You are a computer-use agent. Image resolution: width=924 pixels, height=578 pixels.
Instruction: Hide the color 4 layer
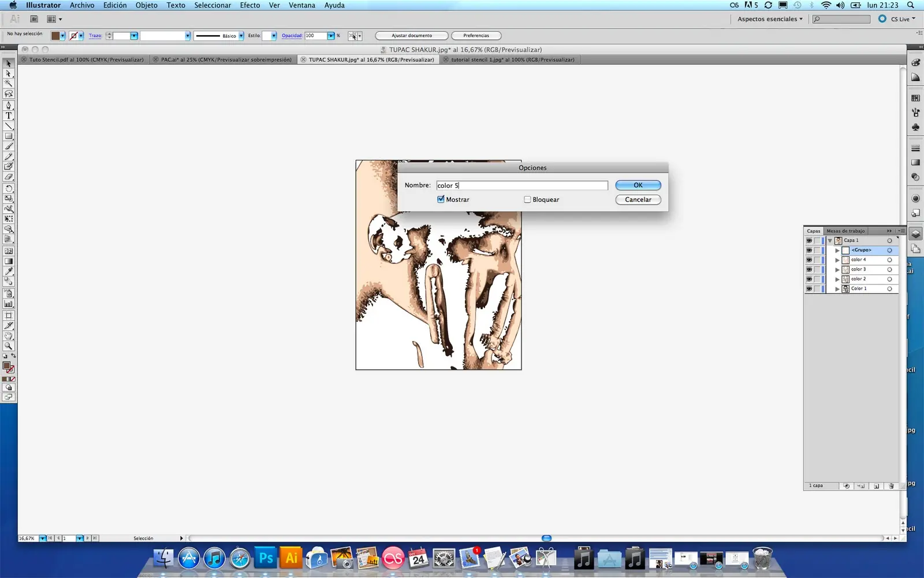[809, 260]
